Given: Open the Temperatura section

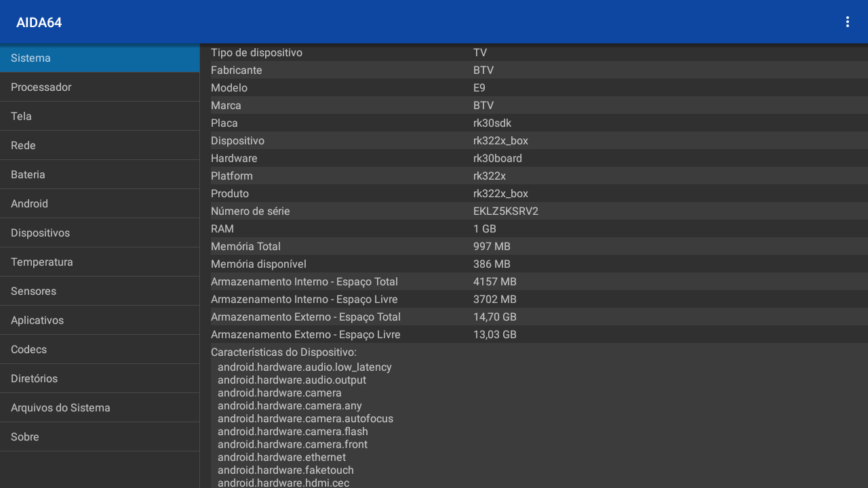Looking at the screenshot, I should [x=99, y=262].
